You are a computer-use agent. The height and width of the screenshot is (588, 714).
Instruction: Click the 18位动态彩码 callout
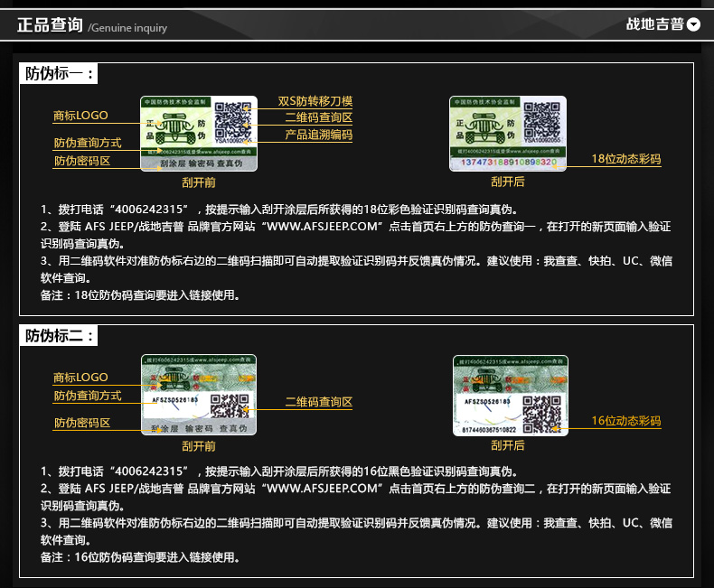click(626, 159)
